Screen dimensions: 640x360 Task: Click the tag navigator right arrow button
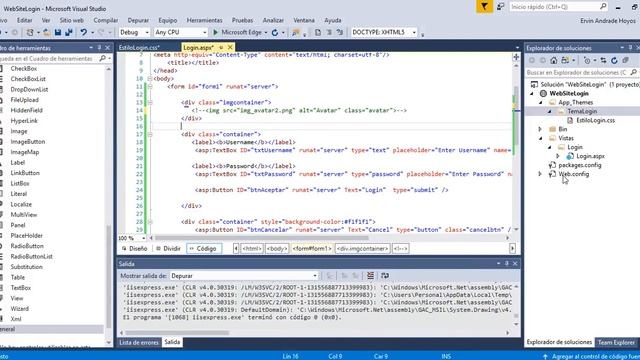pyautogui.click(x=512, y=249)
